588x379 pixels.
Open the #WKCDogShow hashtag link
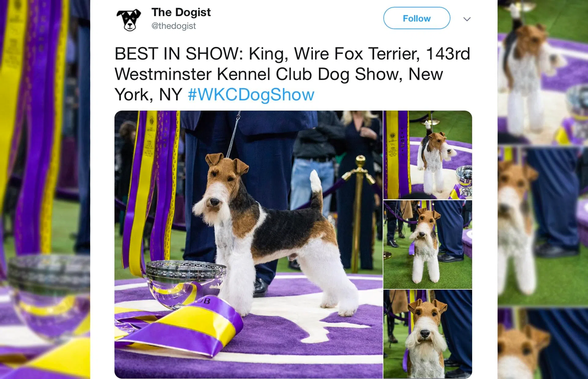(x=251, y=94)
